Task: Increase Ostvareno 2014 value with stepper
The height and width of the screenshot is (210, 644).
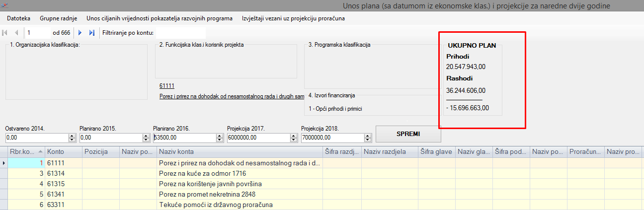Action: coord(71,136)
